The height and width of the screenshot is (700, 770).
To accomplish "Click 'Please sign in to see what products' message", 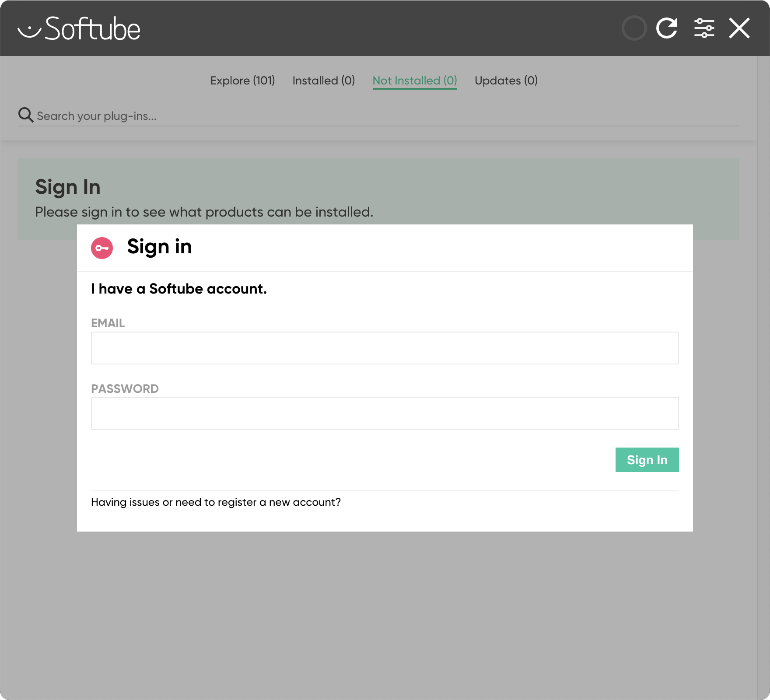I will point(204,212).
